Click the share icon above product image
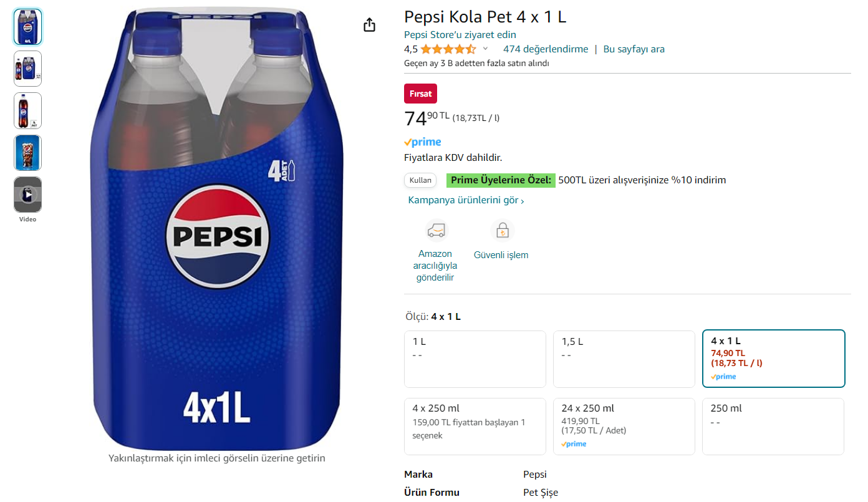This screenshot has width=868, height=502. (x=369, y=25)
